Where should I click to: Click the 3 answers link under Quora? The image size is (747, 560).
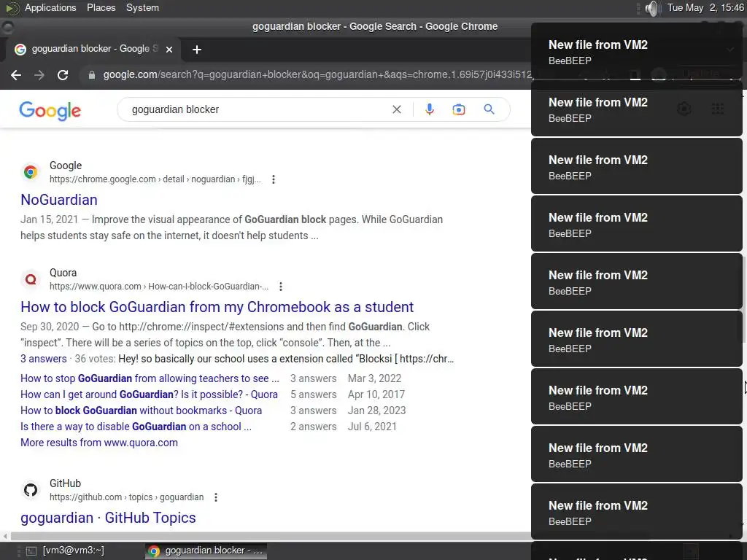click(43, 359)
